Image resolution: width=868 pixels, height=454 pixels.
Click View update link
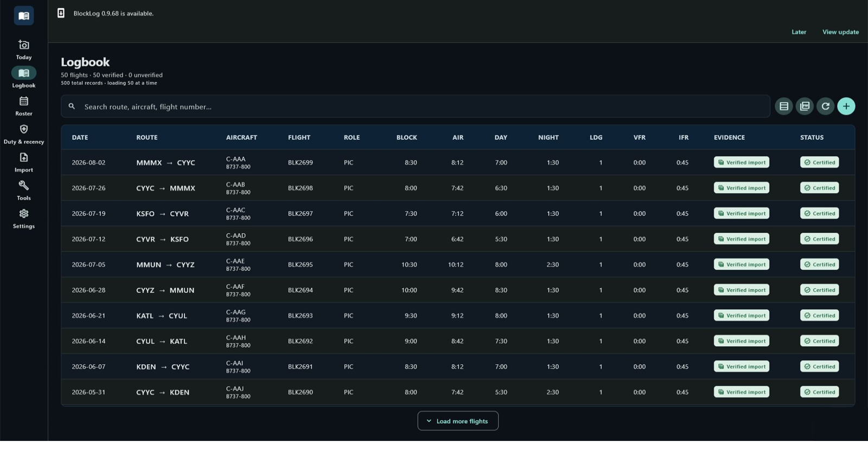pyautogui.click(x=840, y=32)
